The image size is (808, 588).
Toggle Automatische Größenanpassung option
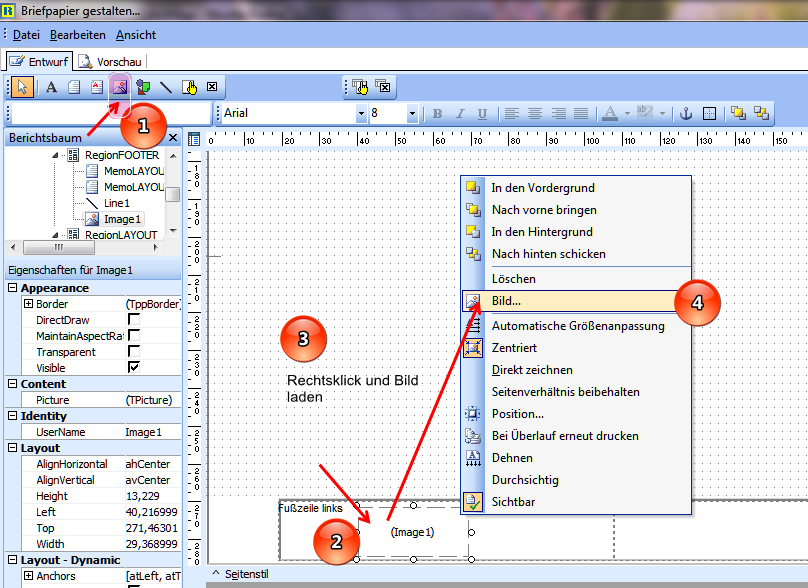click(576, 326)
